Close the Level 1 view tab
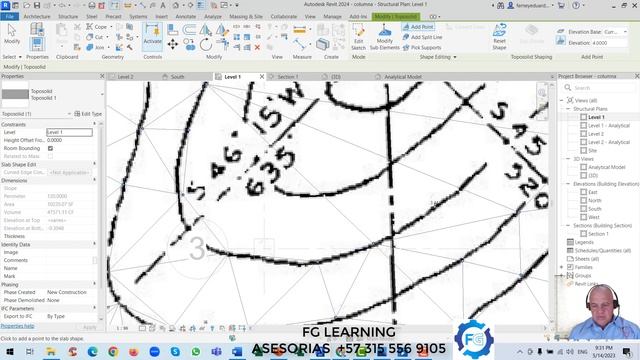 262,77
